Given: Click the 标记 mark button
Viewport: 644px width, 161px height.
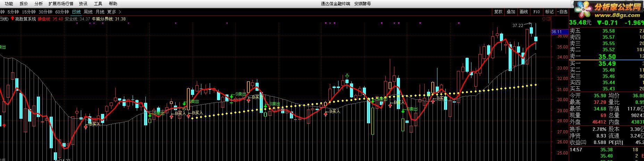Looking at the screenshot, I should (549, 12).
